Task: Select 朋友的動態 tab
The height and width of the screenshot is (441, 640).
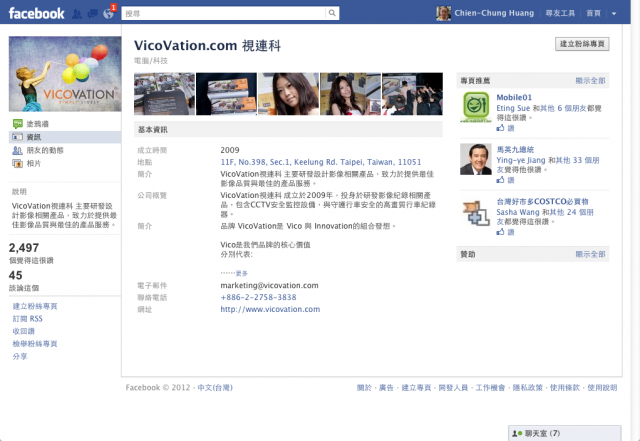Action: point(45,150)
